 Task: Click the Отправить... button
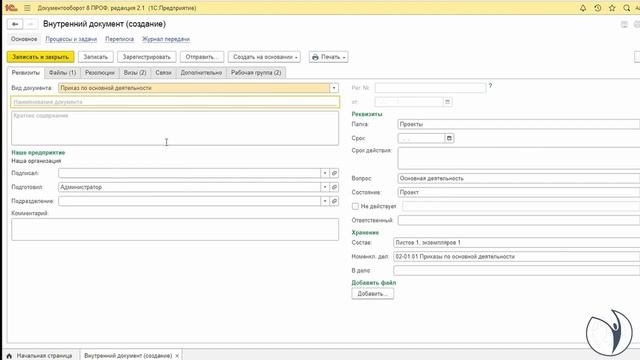(x=202, y=57)
